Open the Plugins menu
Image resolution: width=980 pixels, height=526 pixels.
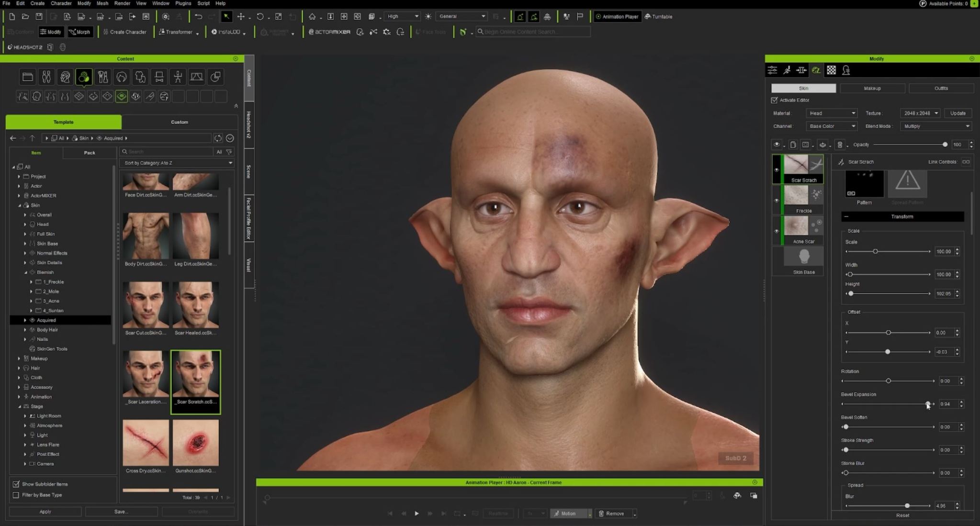(183, 3)
